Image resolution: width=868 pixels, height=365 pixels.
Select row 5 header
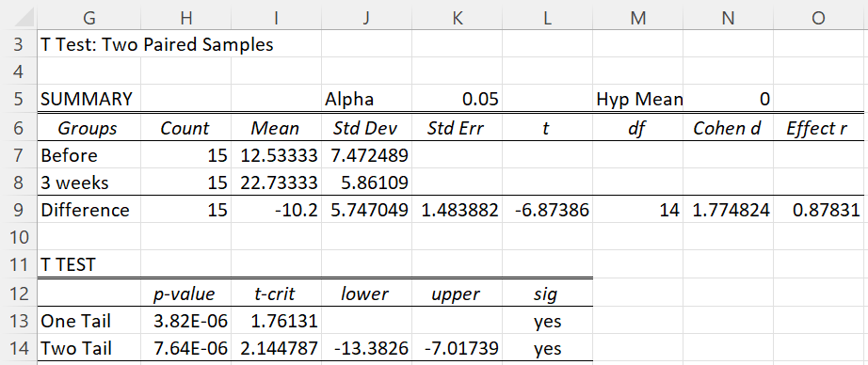pos(18,99)
